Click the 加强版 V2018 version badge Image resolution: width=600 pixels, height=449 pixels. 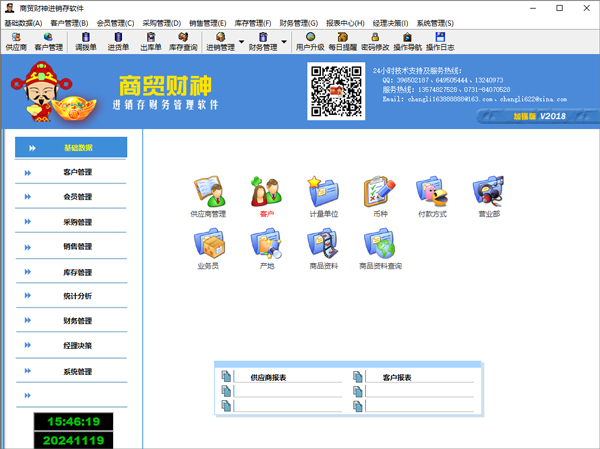click(539, 116)
